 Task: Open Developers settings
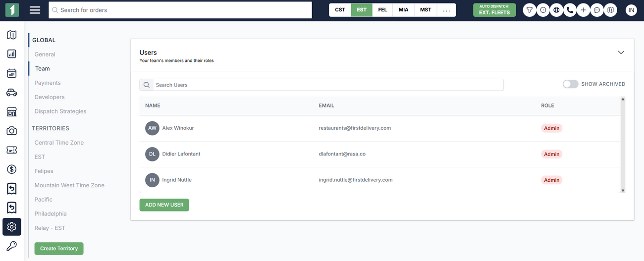tap(50, 97)
